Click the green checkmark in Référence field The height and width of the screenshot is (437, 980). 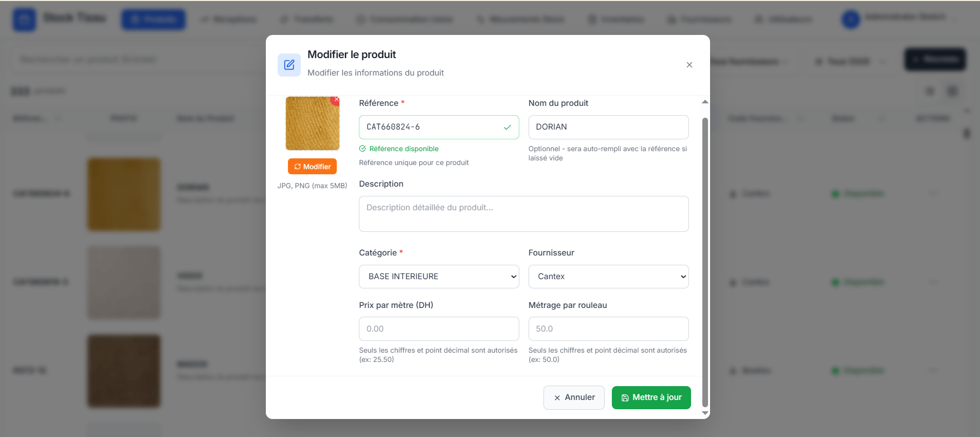pyautogui.click(x=507, y=128)
